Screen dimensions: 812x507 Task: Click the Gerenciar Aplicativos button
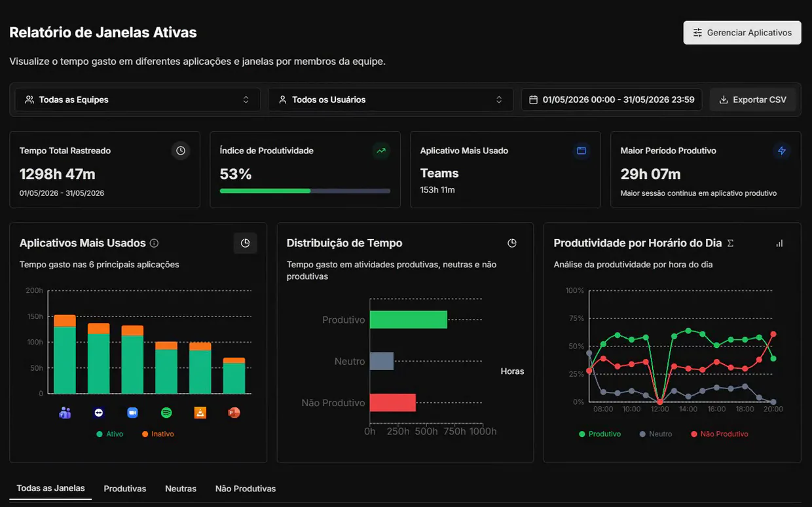click(x=742, y=33)
